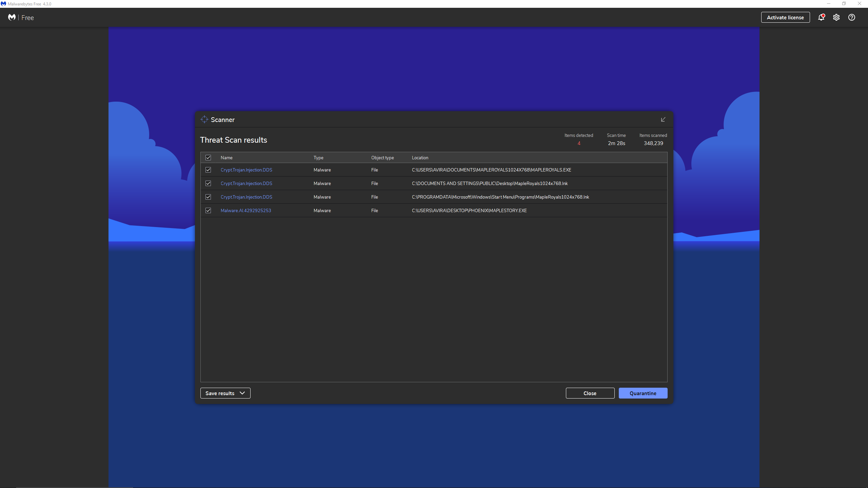Click the Malwarebytes title bar app icon
Screen dimensions: 868x488
pos(3,4)
